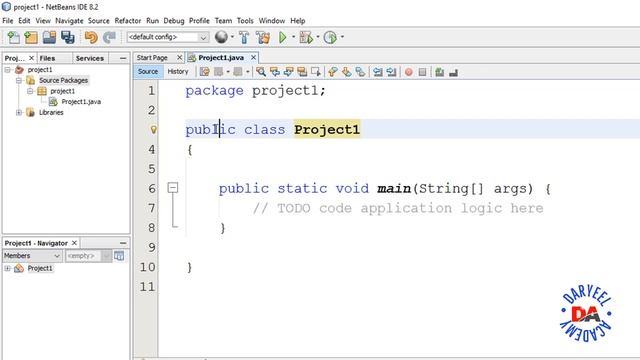This screenshot has height=360, width=640.
Task: Click the Debug Project icon
Action: (306, 37)
